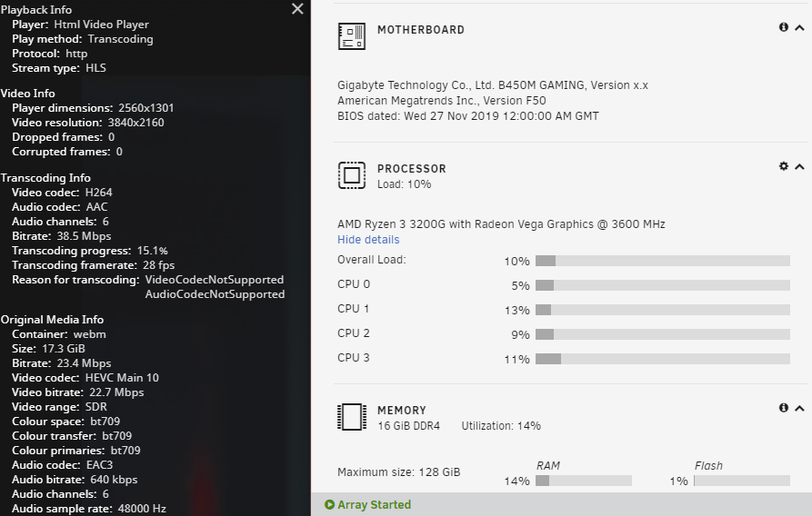Close the Playback Info overlay
The width and height of the screenshot is (812, 516).
[x=297, y=9]
